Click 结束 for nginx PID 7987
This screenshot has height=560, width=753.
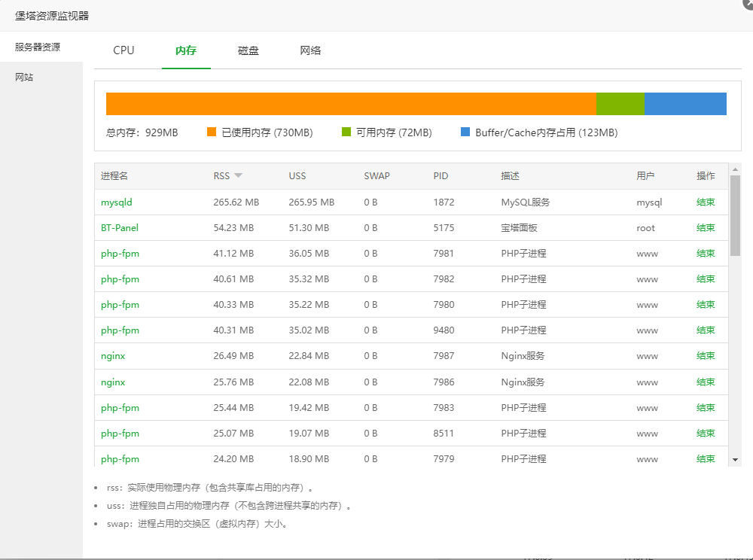706,355
